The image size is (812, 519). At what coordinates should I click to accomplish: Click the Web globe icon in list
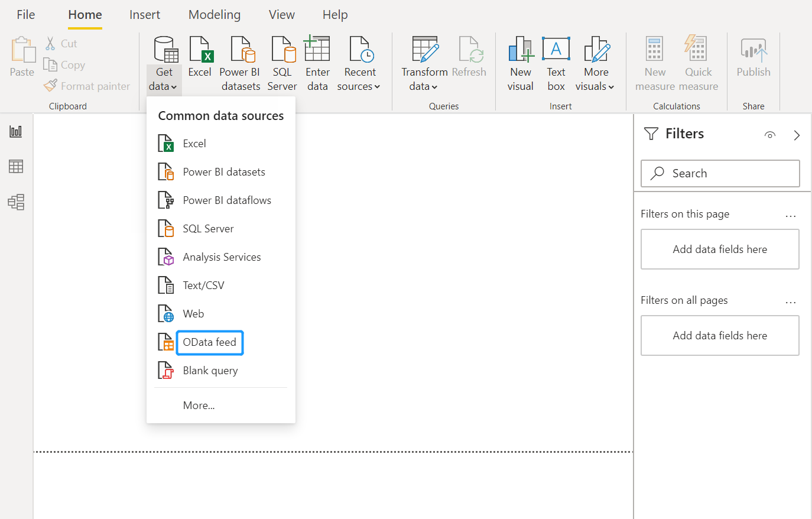coord(165,314)
